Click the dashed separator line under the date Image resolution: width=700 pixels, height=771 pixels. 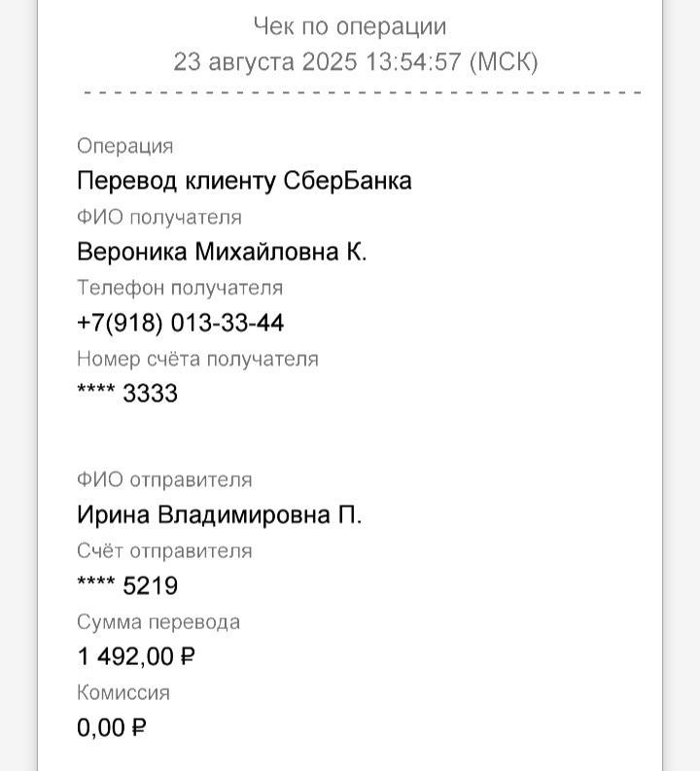(362, 92)
